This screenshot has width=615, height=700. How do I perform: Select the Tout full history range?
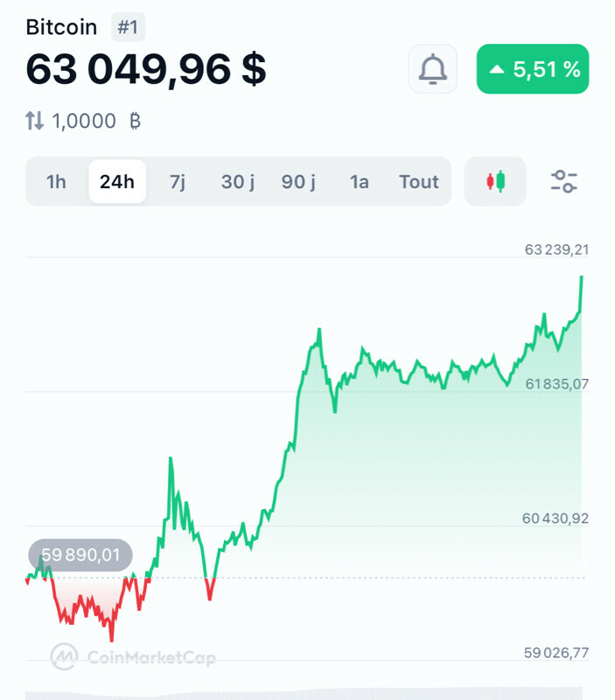[x=419, y=181]
